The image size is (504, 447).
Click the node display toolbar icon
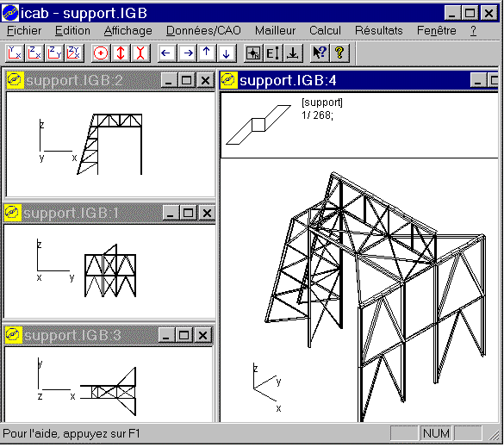point(253,53)
